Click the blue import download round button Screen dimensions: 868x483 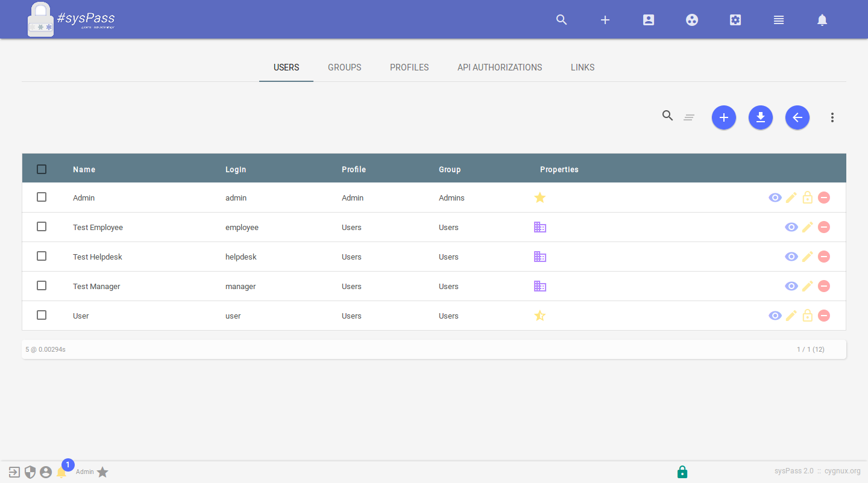pos(761,117)
